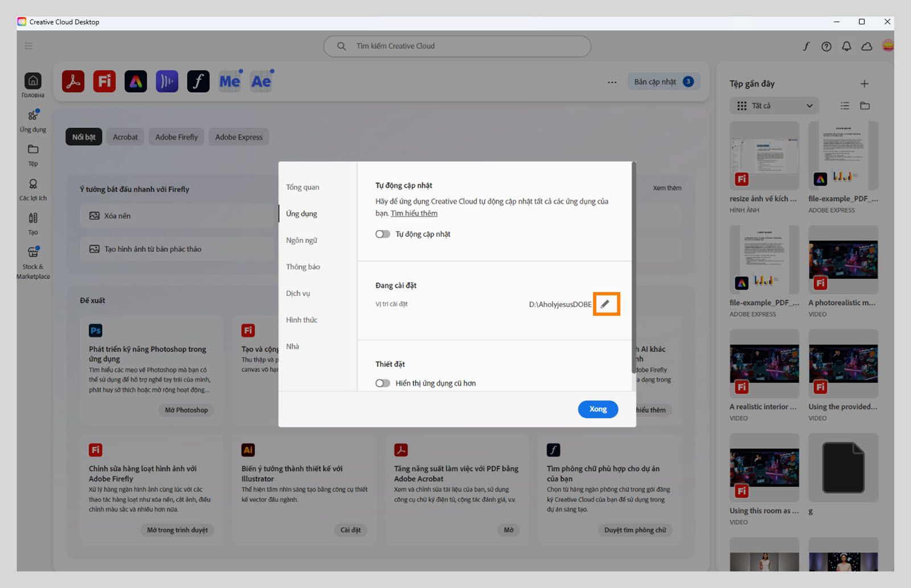Image resolution: width=911 pixels, height=588 pixels.
Task: Open the Ứng dụng sidebar section
Action: [x=33, y=120]
